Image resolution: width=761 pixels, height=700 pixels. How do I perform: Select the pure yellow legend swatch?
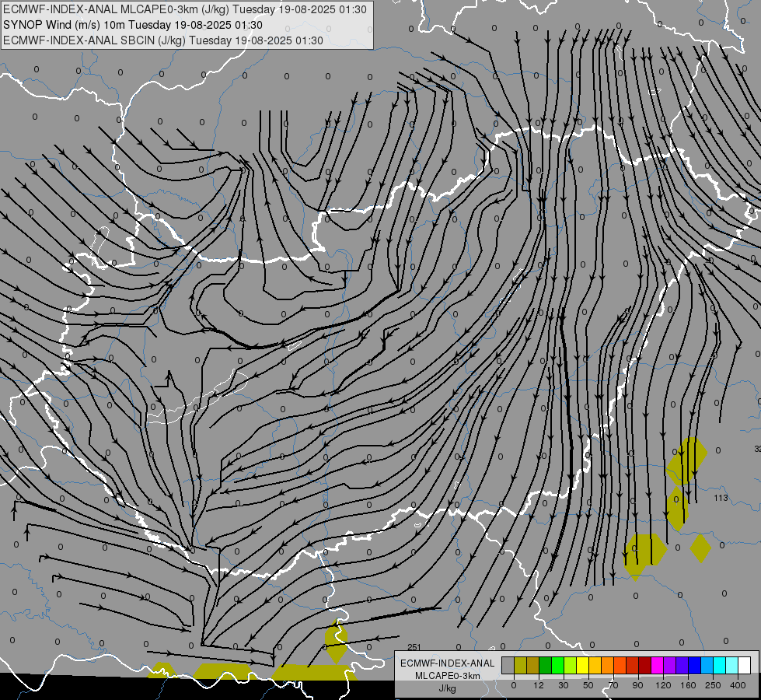[x=582, y=666]
